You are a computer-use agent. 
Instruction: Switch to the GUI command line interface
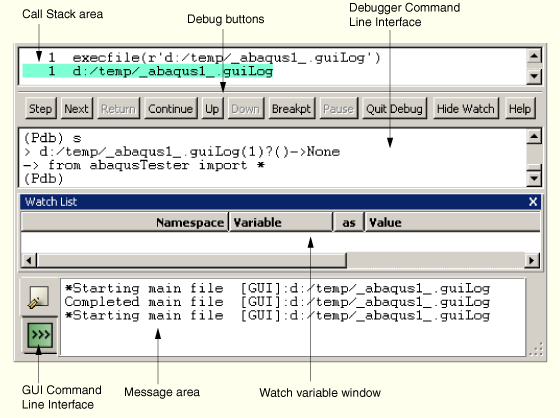[40, 335]
